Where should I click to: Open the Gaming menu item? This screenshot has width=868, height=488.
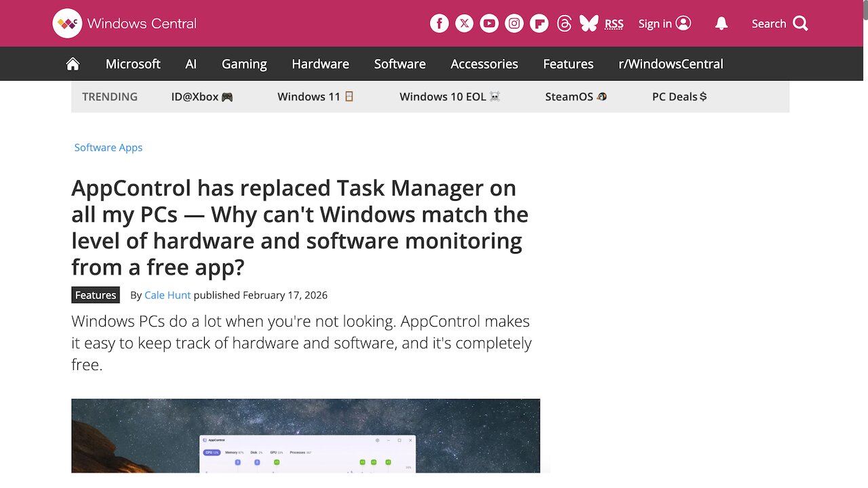244,64
